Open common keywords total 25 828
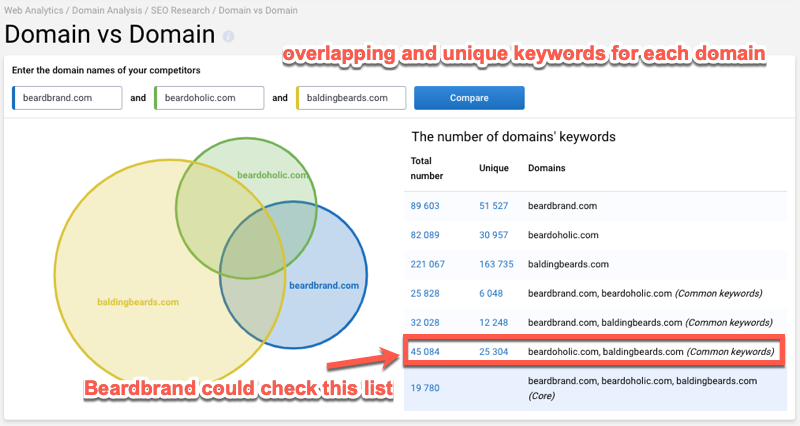Screen dimensions: 800x426 click(425, 293)
